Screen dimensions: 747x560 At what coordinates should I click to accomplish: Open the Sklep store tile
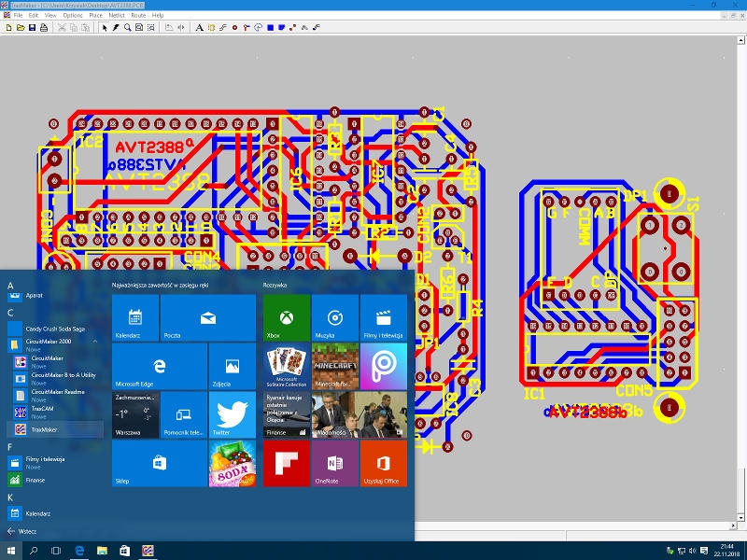160,463
